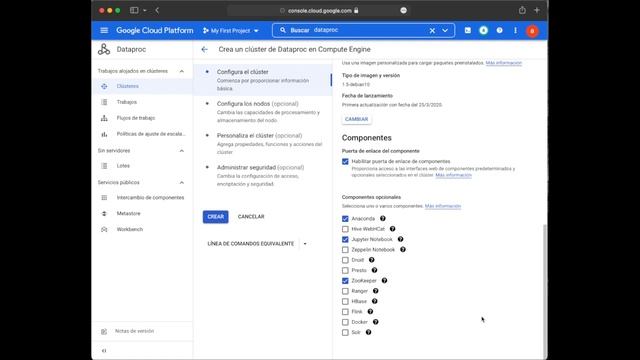Viewport: 640px width, 360px height.
Task: Uncheck Habilitar puerta de enlace de componentes
Action: [x=345, y=162]
